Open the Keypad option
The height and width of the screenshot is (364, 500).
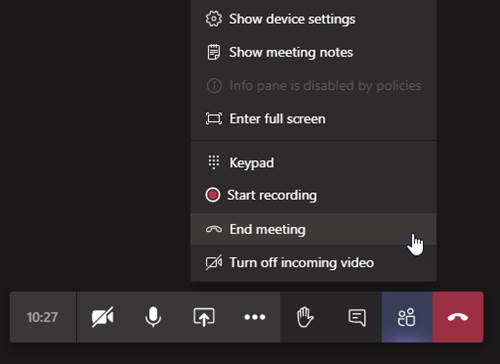pyautogui.click(x=314, y=163)
